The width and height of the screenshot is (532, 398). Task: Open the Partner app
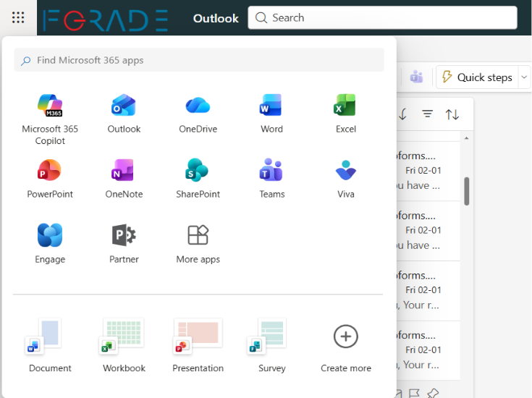(x=124, y=244)
